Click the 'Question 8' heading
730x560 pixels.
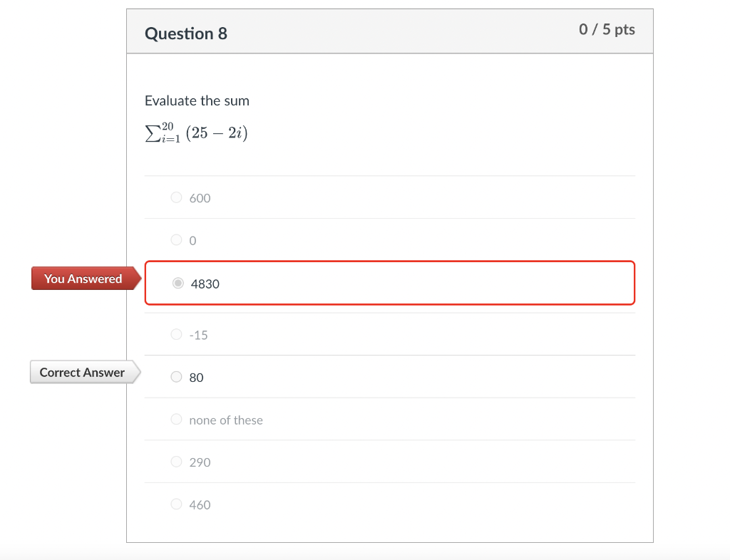186,33
